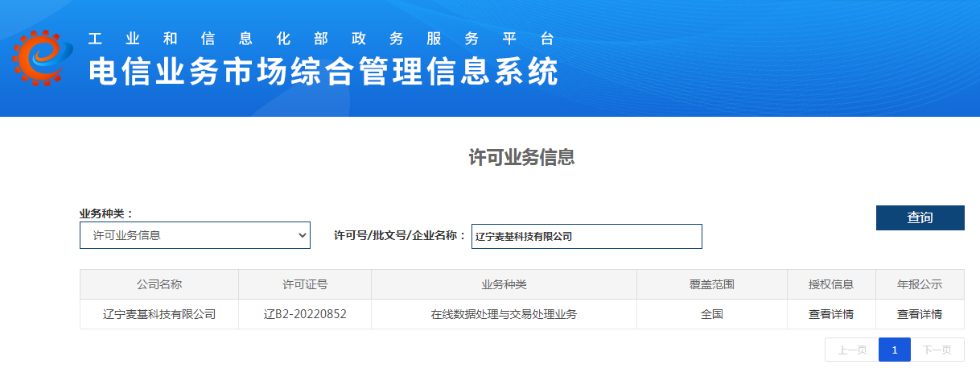Open 查看详情 under 授权信息 column
The height and width of the screenshot is (385, 980).
click(830, 314)
